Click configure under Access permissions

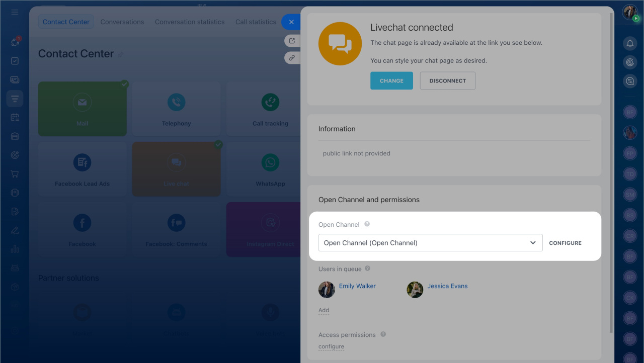click(x=331, y=346)
